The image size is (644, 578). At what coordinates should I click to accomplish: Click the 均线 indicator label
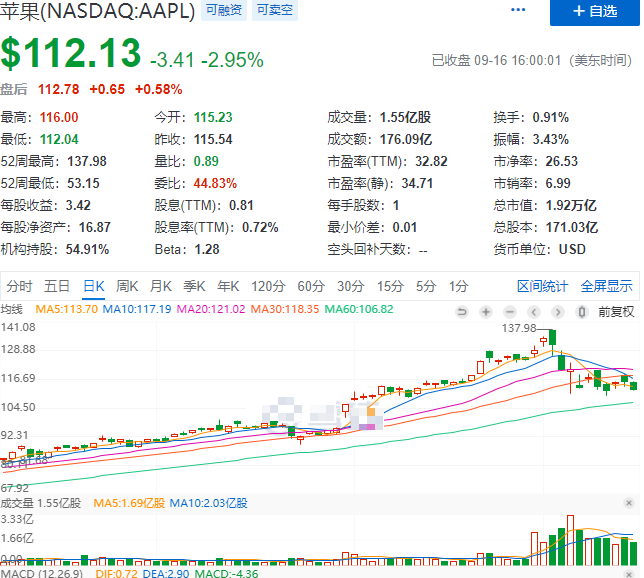12,309
